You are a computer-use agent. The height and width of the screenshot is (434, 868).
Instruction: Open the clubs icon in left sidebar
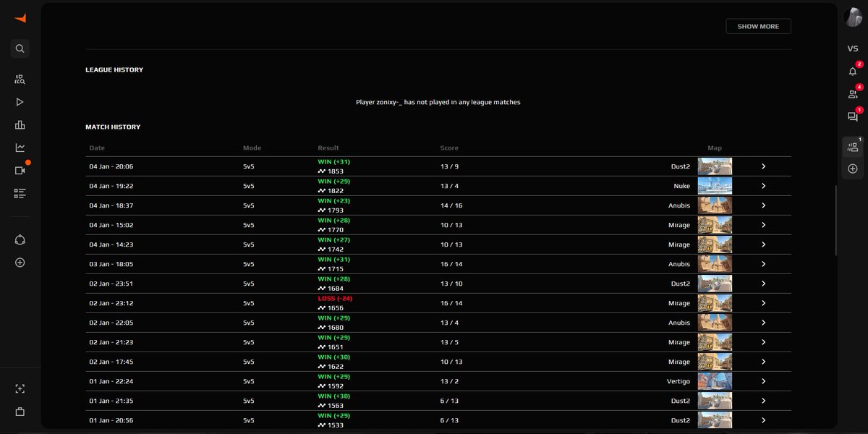tap(20, 239)
